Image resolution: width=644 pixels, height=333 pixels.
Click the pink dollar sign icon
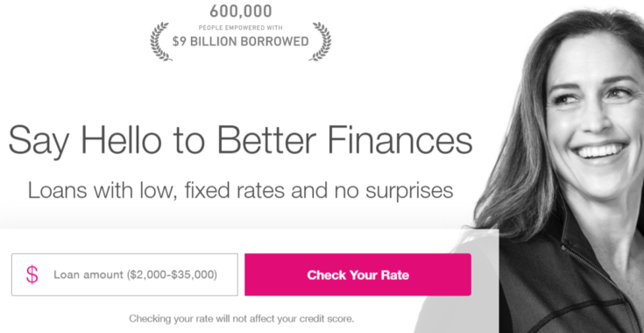[32, 274]
